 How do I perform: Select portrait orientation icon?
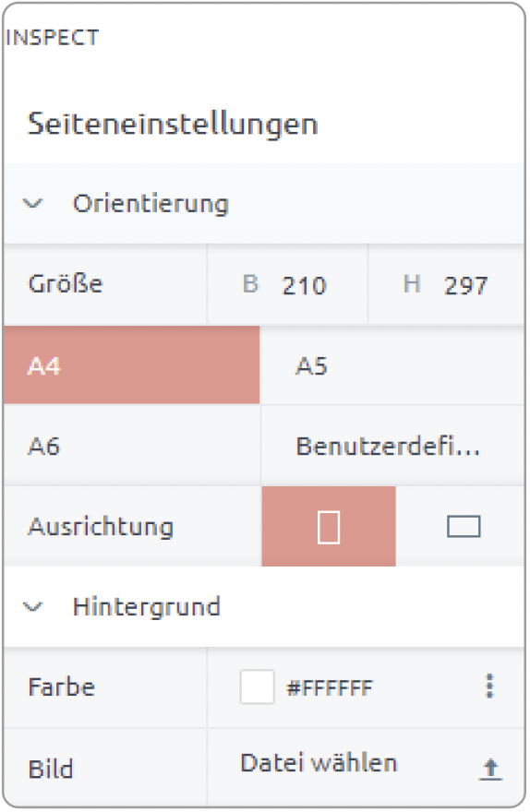tap(329, 527)
